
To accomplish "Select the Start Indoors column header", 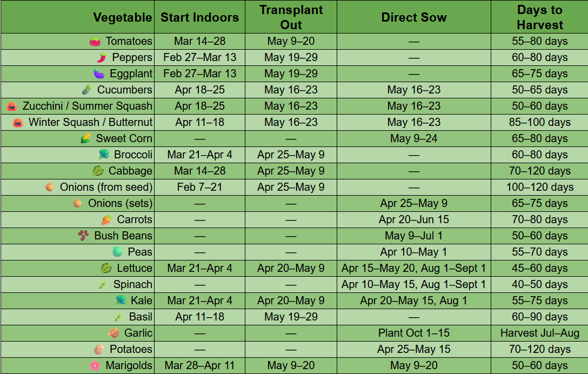I will tap(200, 17).
